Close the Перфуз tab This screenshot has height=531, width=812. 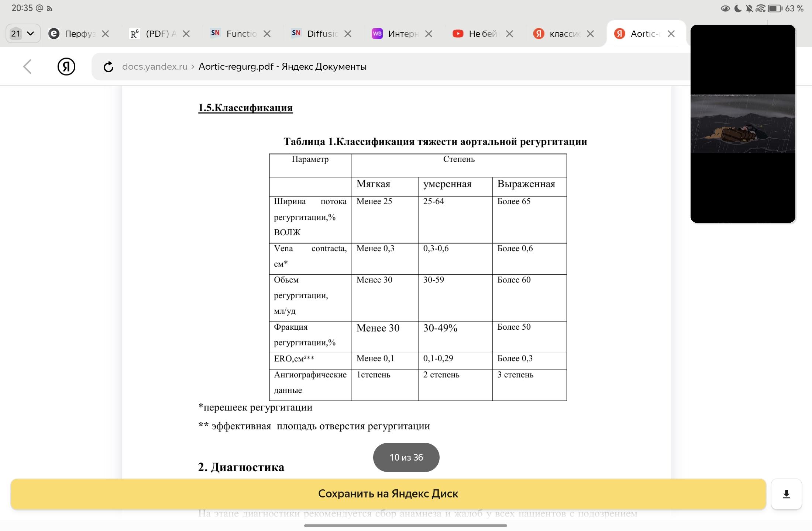[106, 34]
